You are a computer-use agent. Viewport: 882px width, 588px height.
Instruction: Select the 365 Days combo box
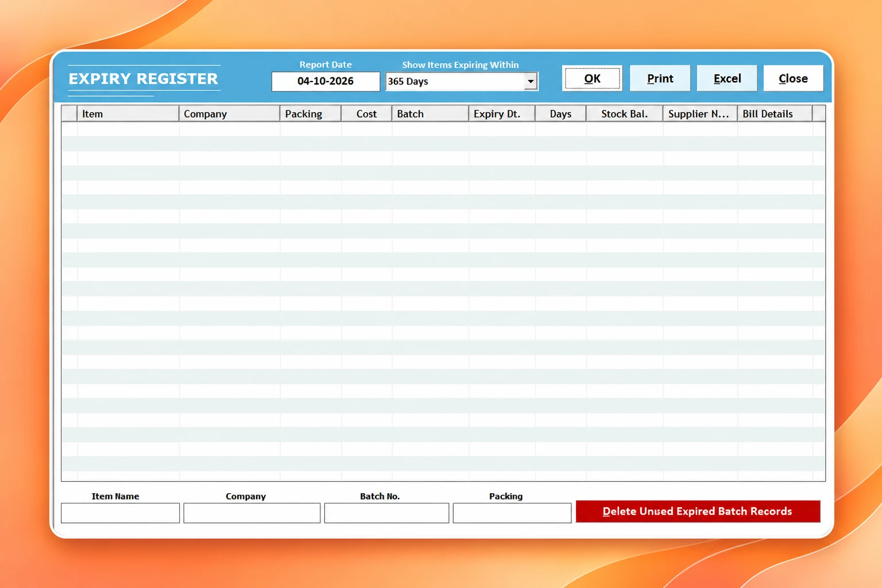pos(462,82)
